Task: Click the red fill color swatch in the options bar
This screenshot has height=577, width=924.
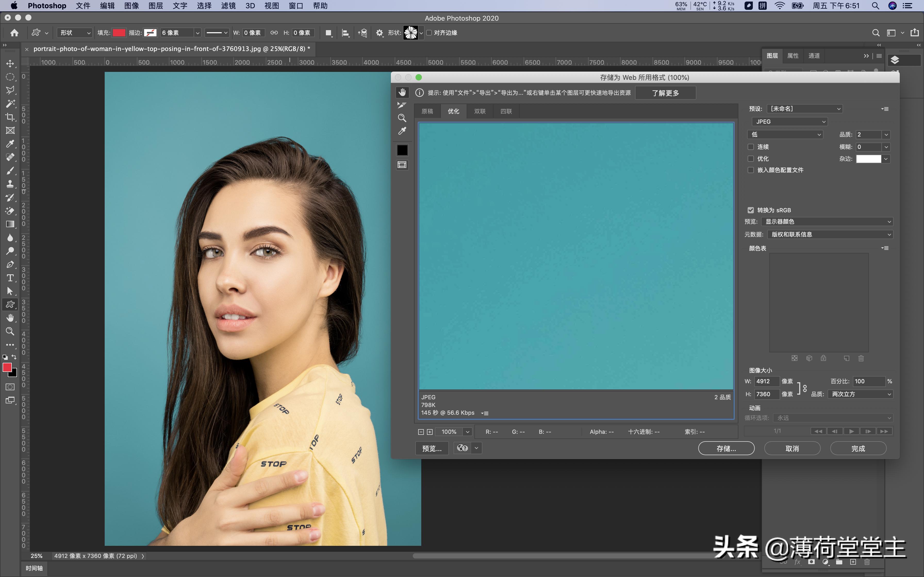Action: pos(119,33)
